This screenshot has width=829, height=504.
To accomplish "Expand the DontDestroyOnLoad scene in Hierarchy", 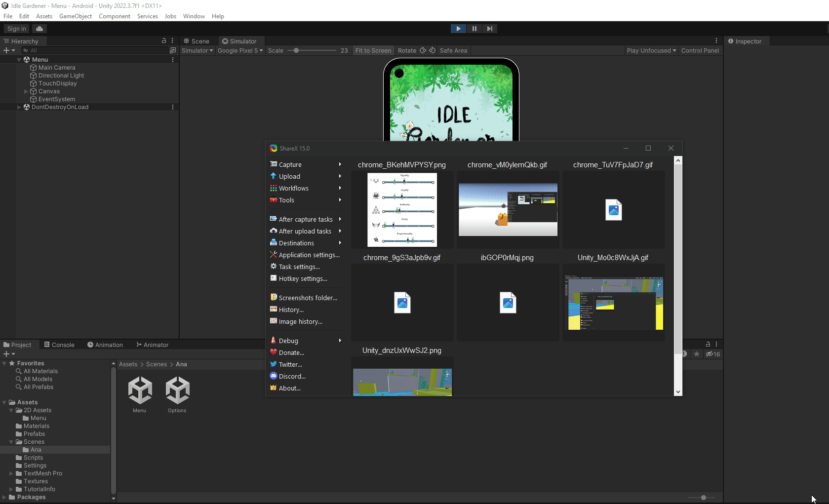I will coord(19,107).
